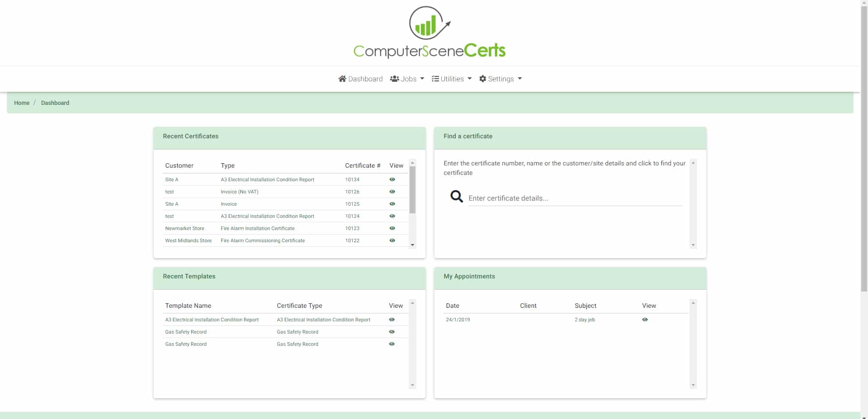The width and height of the screenshot is (868, 419).
Task: Click the Enter certificate details input field
Action: point(575,198)
